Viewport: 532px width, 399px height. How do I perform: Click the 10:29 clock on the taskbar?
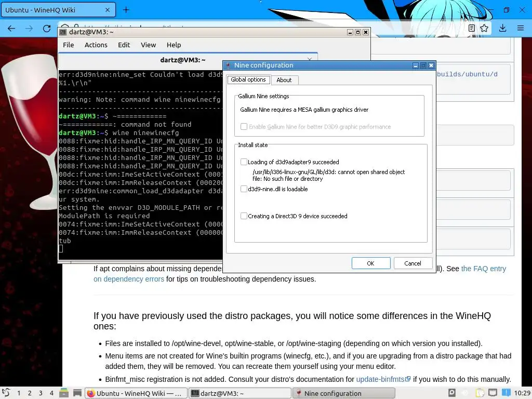[x=522, y=393]
